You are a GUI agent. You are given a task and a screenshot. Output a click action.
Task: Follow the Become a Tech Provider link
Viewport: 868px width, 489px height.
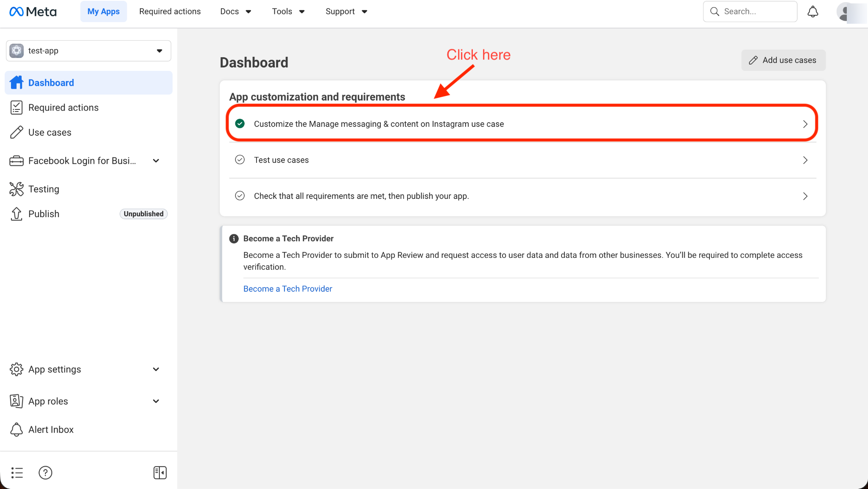click(x=287, y=289)
